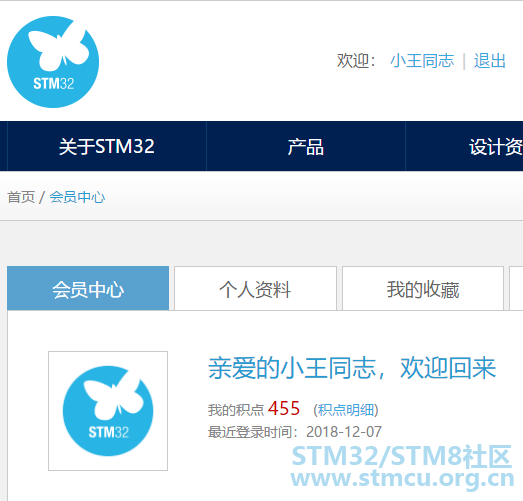The width and height of the screenshot is (523, 501).
Task: Open the 小王同志 username link
Action: [422, 61]
